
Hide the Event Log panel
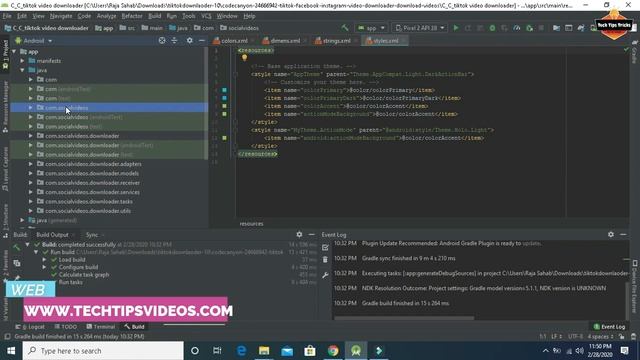tap(623, 234)
